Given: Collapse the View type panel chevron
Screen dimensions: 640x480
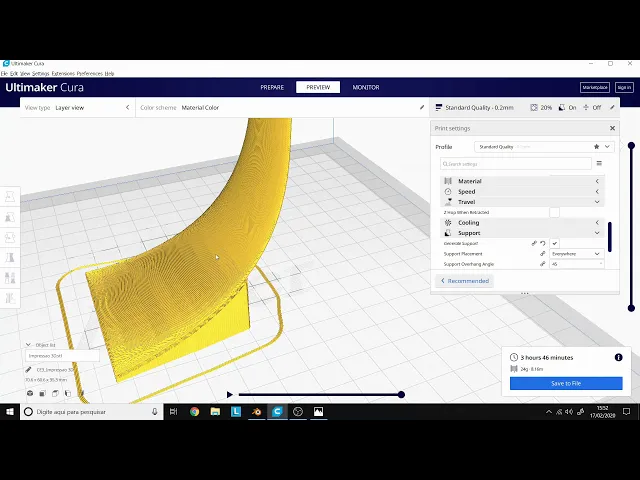Looking at the screenshot, I should [x=127, y=107].
